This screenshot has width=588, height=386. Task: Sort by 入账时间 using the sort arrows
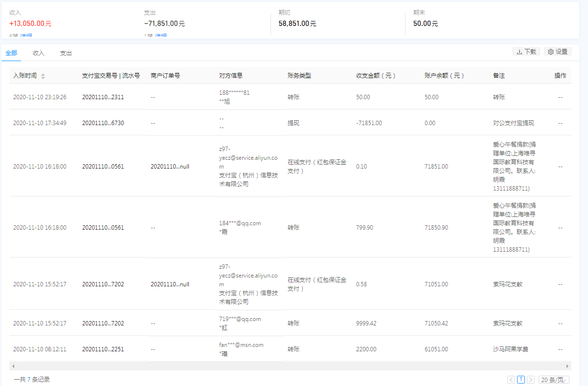[43, 76]
